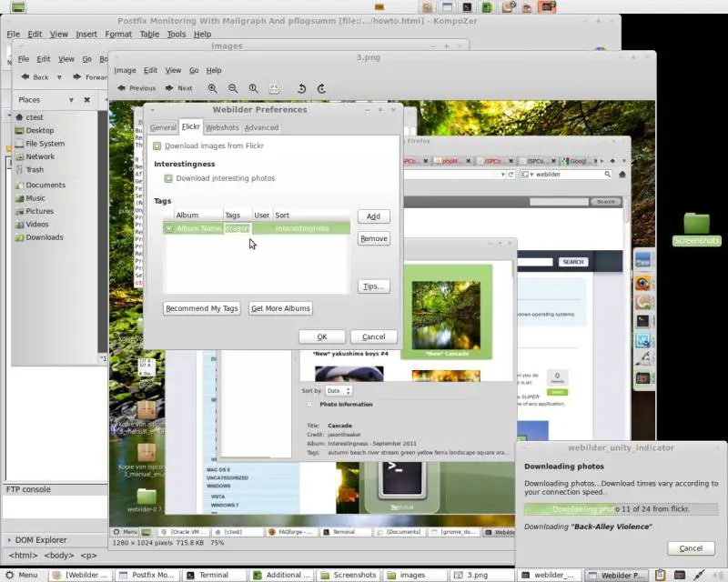Viewport: 728px width, 582px height.
Task: Click the <body> tag in KompoZer status bar
Action: click(x=59, y=556)
